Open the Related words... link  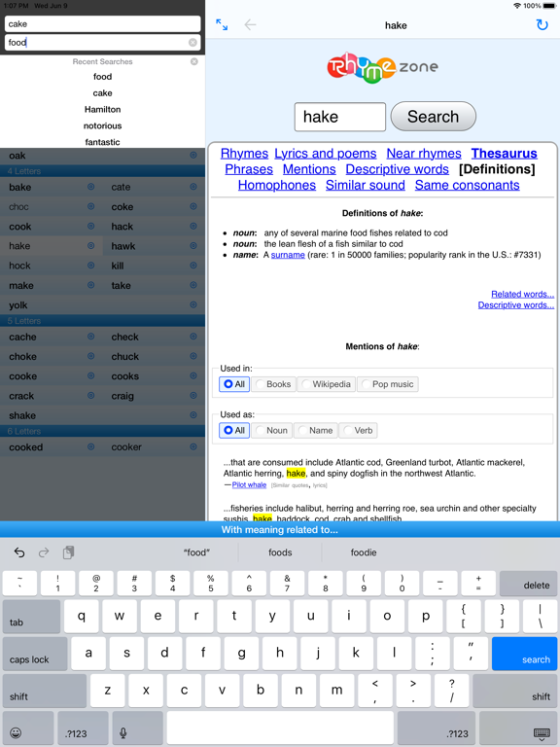522,294
